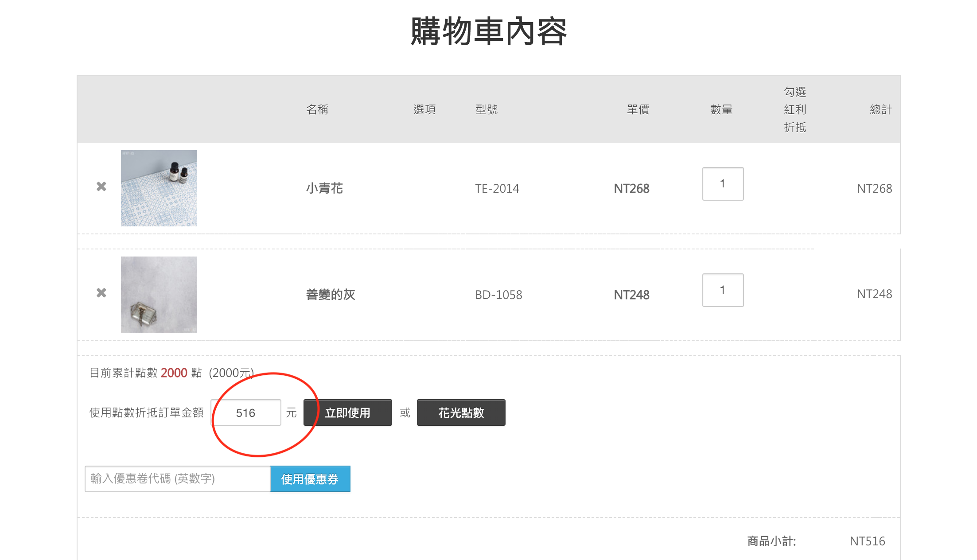Remove 善變的灰 item with X icon
977x560 pixels.
coord(101,293)
